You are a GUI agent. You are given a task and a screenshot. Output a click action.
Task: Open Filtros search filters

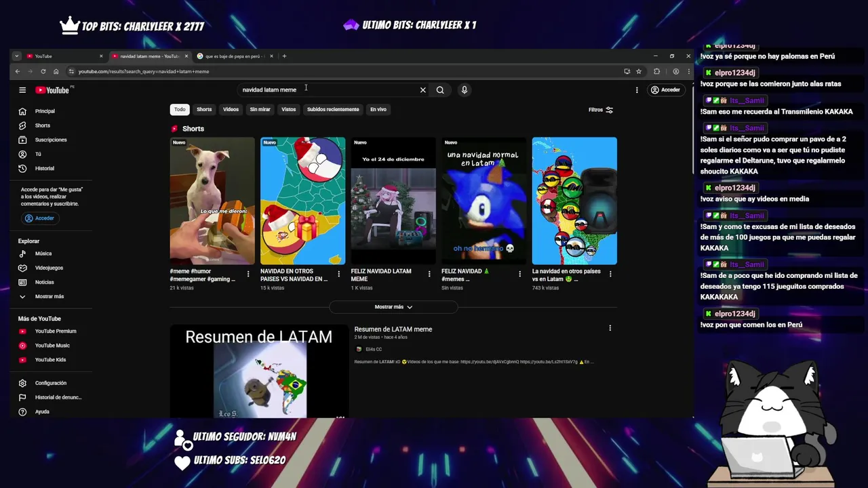tap(601, 110)
